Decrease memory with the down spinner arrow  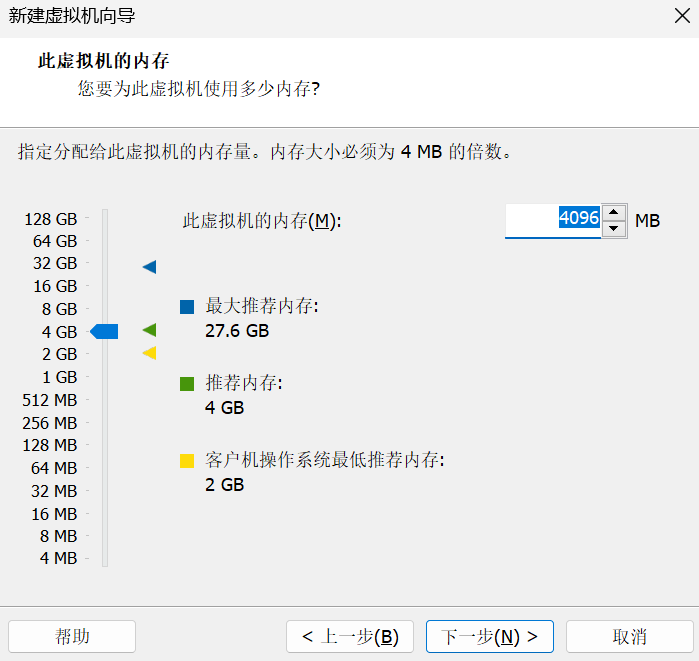coord(614,229)
